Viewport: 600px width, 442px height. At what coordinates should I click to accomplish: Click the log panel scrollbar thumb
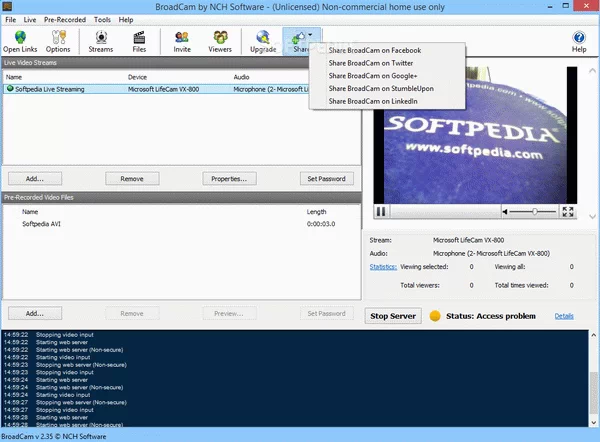[593, 395]
